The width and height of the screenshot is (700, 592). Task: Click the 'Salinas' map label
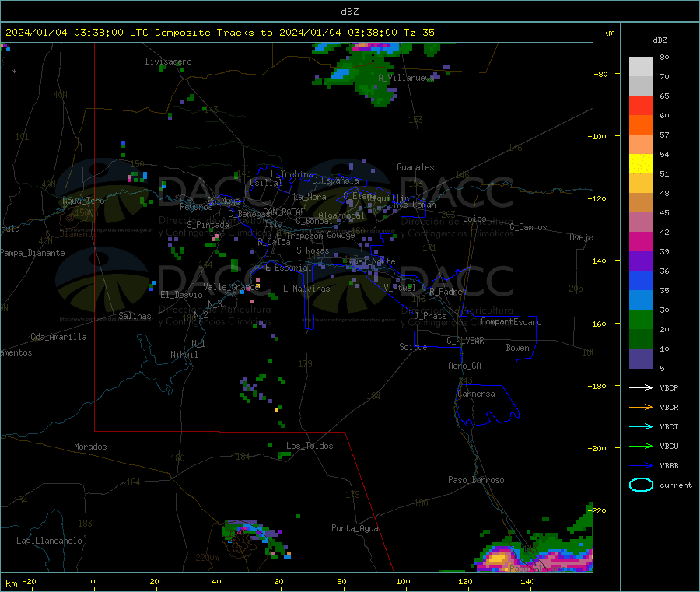coord(135,316)
